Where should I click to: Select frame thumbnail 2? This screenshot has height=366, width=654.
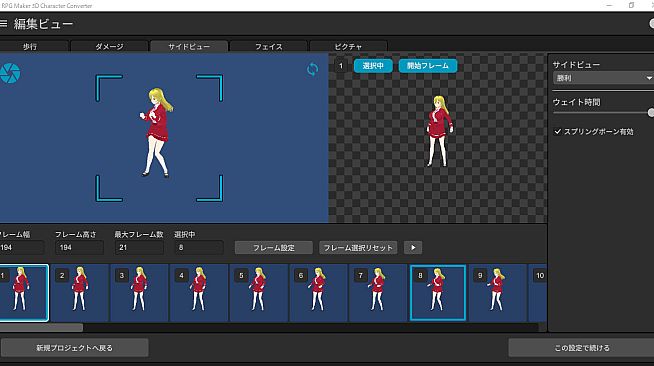coord(79,293)
